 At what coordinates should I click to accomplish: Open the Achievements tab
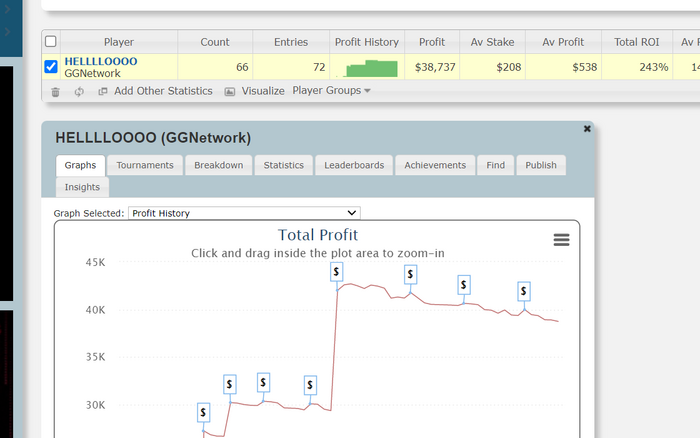pos(435,165)
